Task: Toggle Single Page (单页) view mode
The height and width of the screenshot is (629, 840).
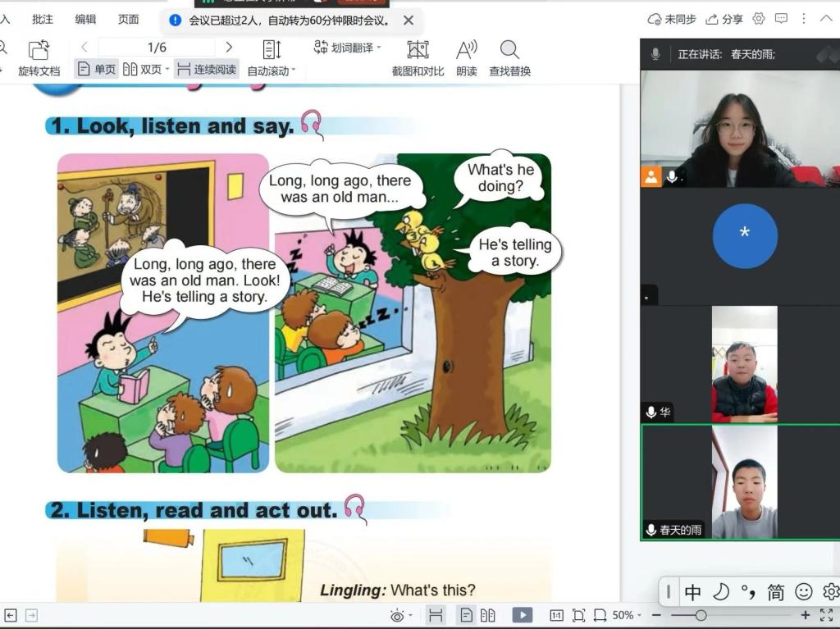Action: [97, 70]
